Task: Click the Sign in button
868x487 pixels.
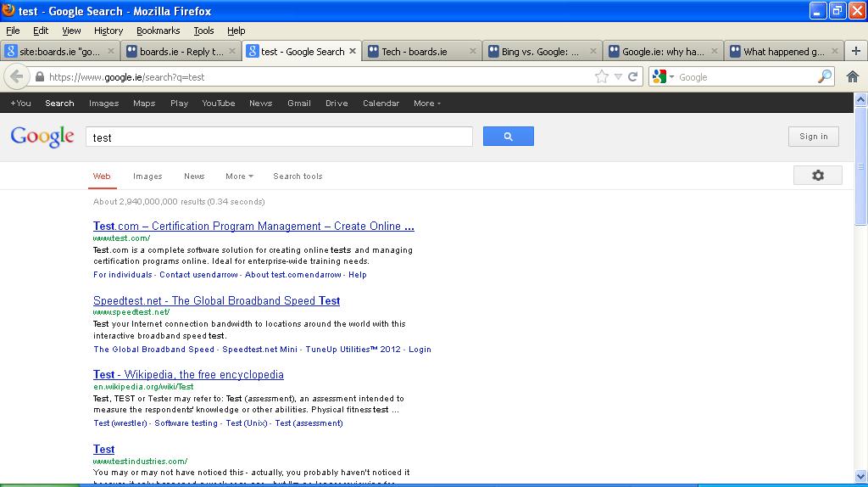Action: pos(813,137)
